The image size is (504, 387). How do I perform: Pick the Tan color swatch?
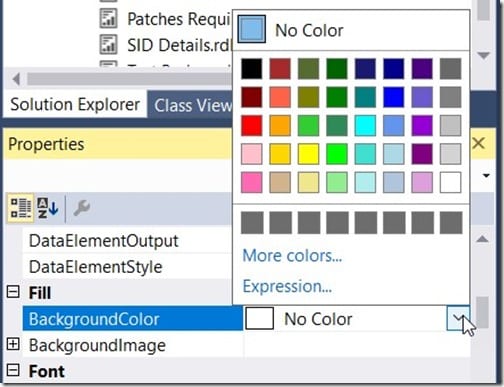(280, 182)
